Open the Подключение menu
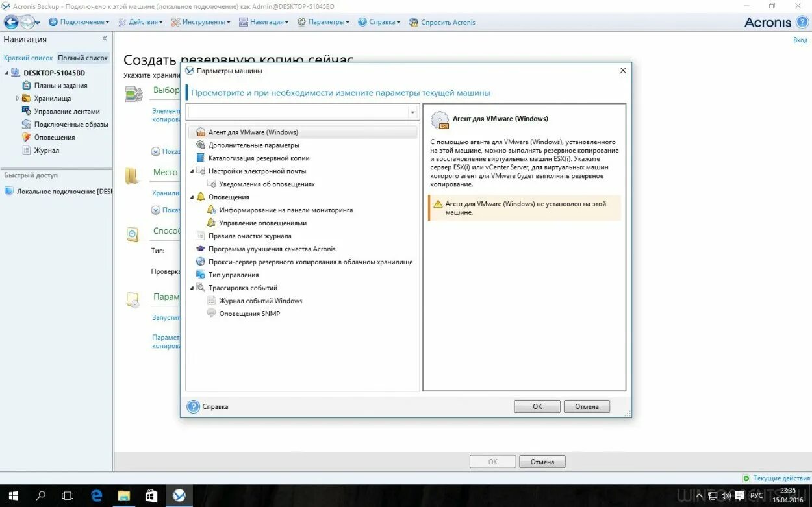This screenshot has width=812, height=507. point(79,22)
